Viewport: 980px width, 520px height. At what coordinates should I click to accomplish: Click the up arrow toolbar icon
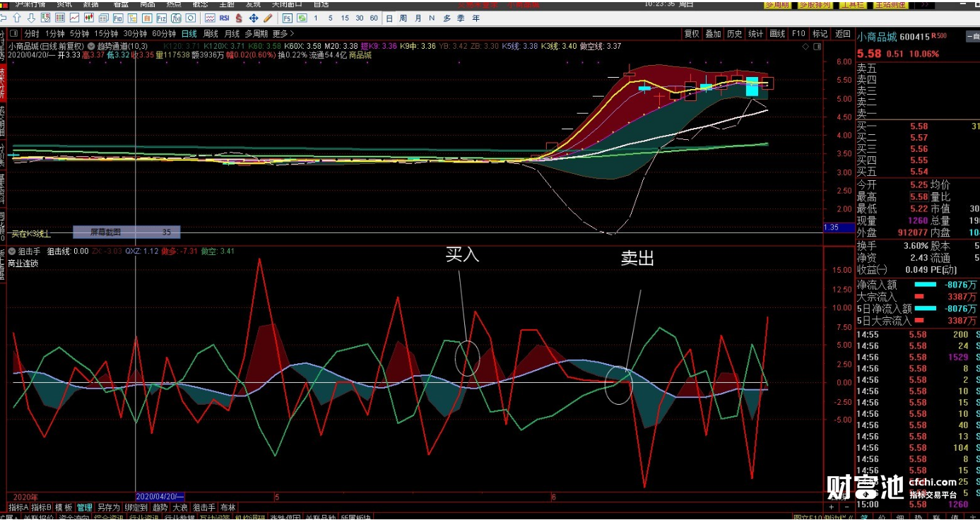[17, 18]
